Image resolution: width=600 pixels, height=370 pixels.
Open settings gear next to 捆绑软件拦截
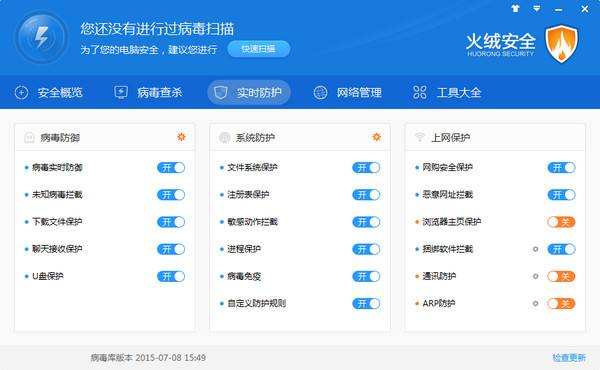pyautogui.click(x=535, y=249)
